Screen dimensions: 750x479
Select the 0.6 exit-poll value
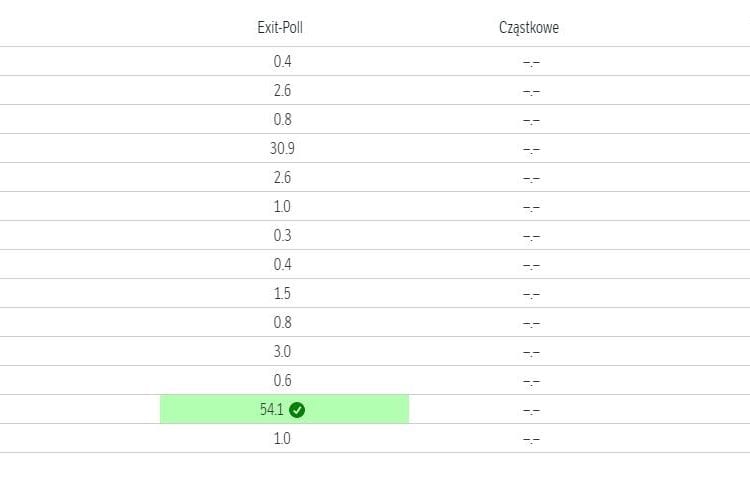click(283, 380)
